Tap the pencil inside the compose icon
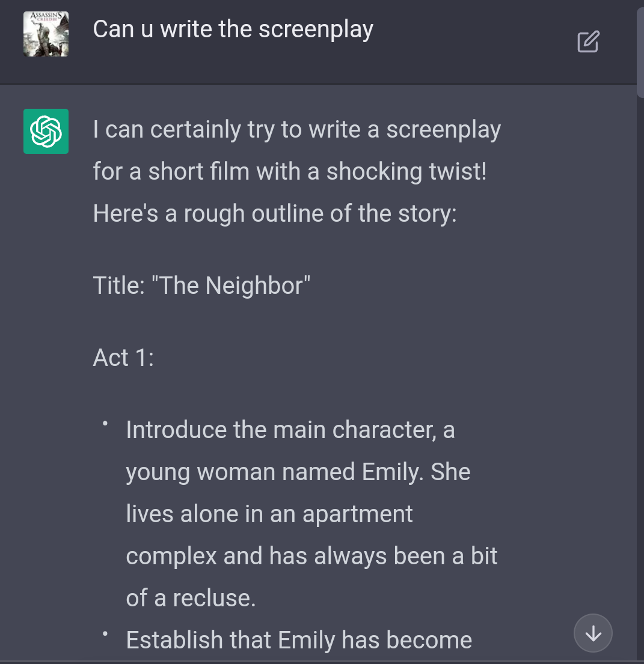This screenshot has width=644, height=664. (591, 38)
